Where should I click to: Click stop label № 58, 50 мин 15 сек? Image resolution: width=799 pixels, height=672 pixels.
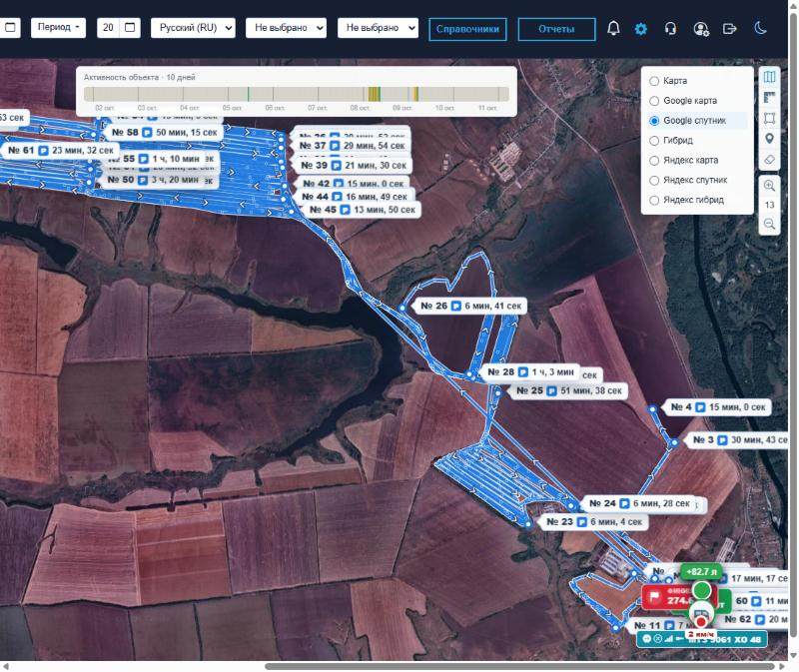pyautogui.click(x=164, y=133)
